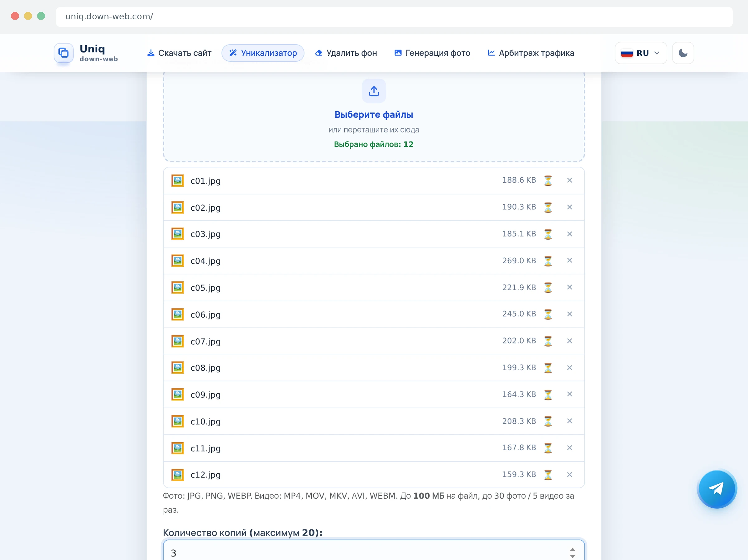Remove c12.jpg from the list
The width and height of the screenshot is (748, 560).
point(569,475)
